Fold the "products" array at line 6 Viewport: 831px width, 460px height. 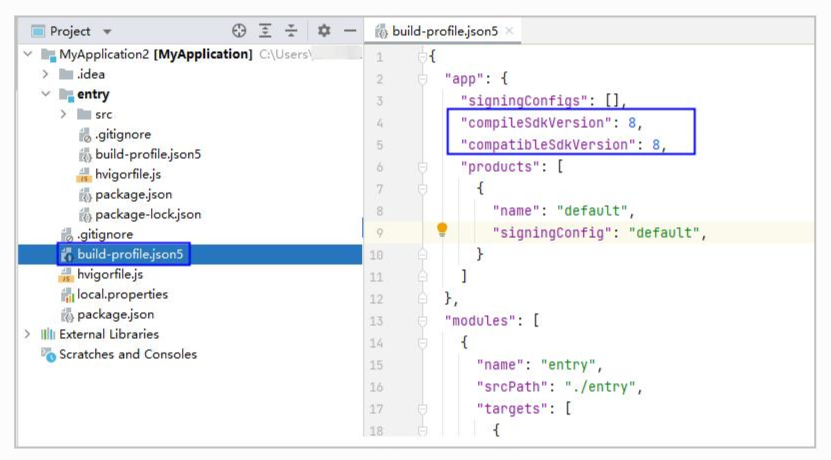point(422,167)
